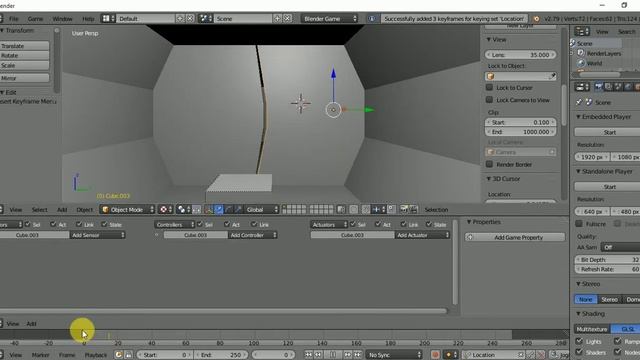
Task: Open the Add Actuator dropdown
Action: pos(422,235)
